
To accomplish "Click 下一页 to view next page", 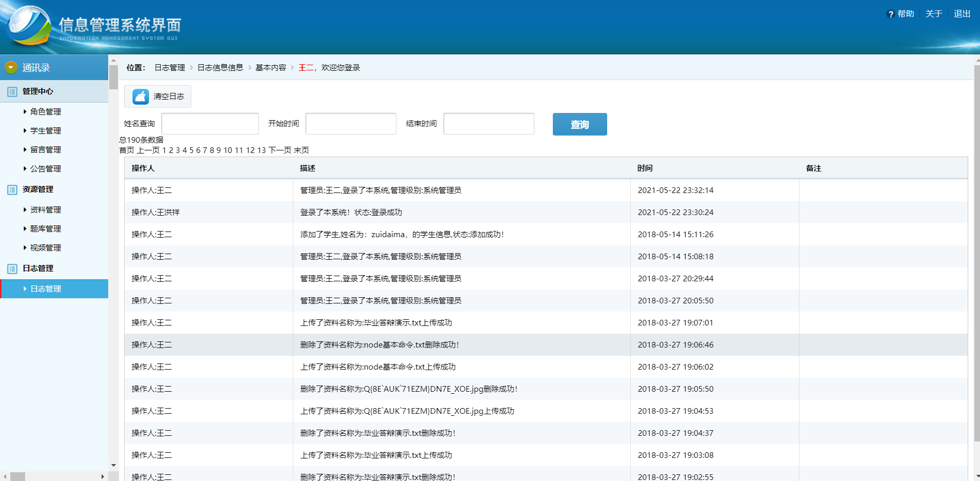I will (279, 150).
